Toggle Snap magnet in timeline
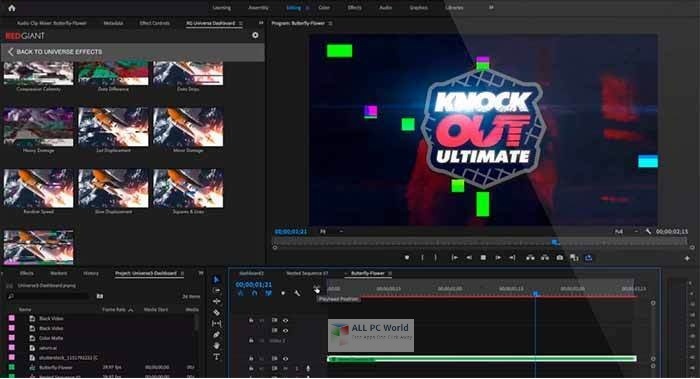Screen dimensions: 700x379 point(254,293)
